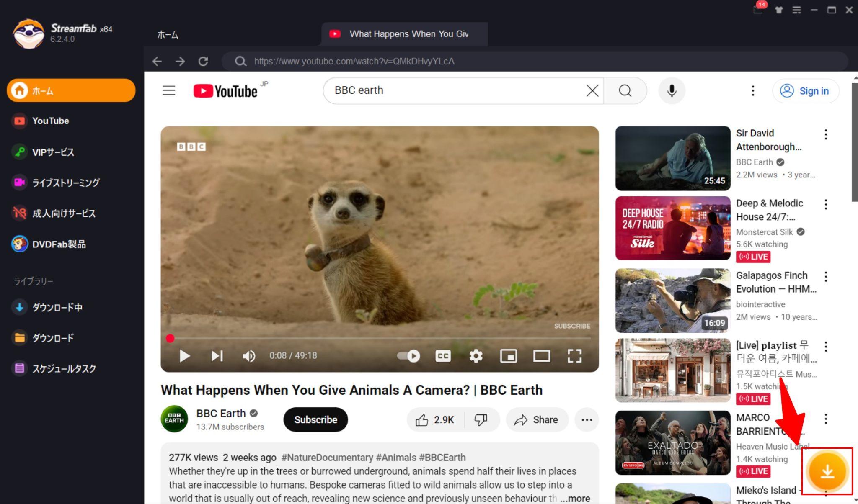Screen dimensions: 858x504
Task: Open the StreamFab skin shirt icon
Action: pos(779,10)
